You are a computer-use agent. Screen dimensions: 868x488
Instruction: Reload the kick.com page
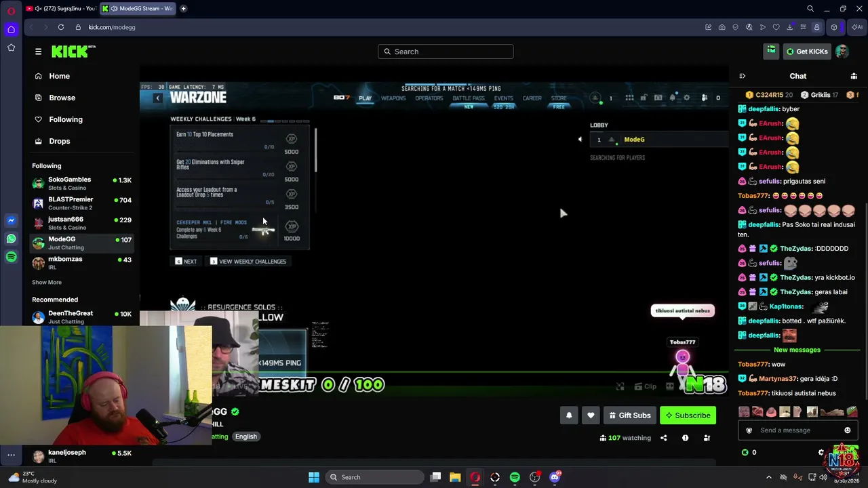point(61,27)
